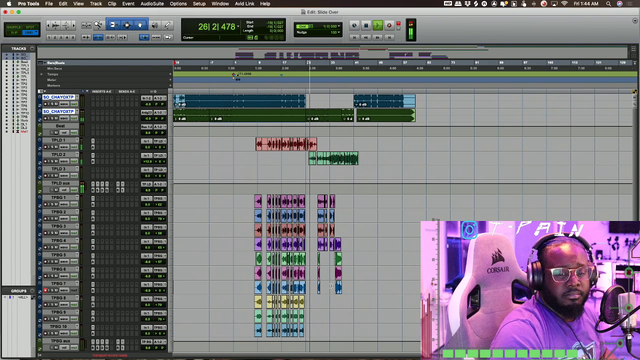This screenshot has height=360, width=640.
Task: Record-enable the TPLD 1 track
Action: click(x=46, y=147)
